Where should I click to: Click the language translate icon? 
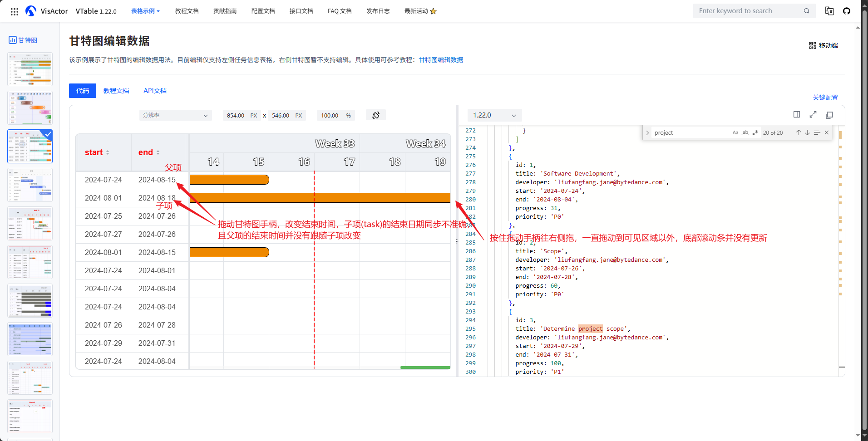[829, 11]
